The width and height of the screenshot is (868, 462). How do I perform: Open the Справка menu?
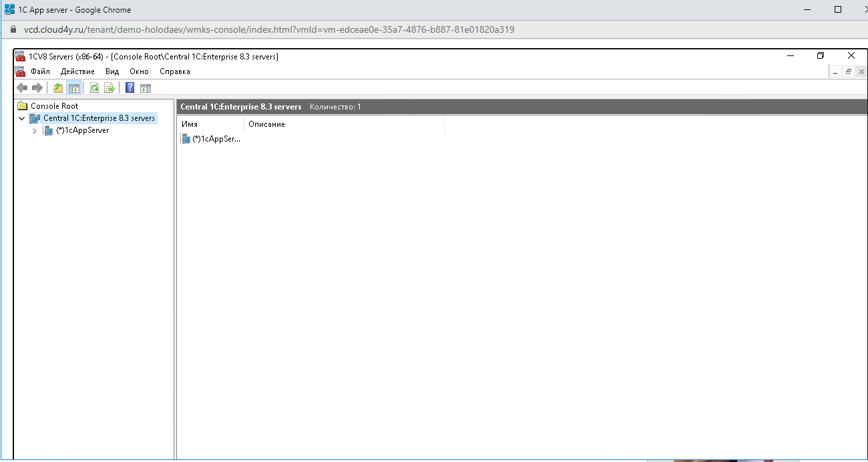coord(175,71)
